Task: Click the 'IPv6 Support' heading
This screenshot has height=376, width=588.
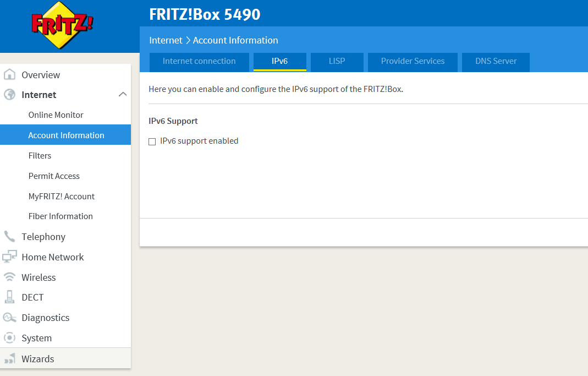Action: click(x=173, y=121)
